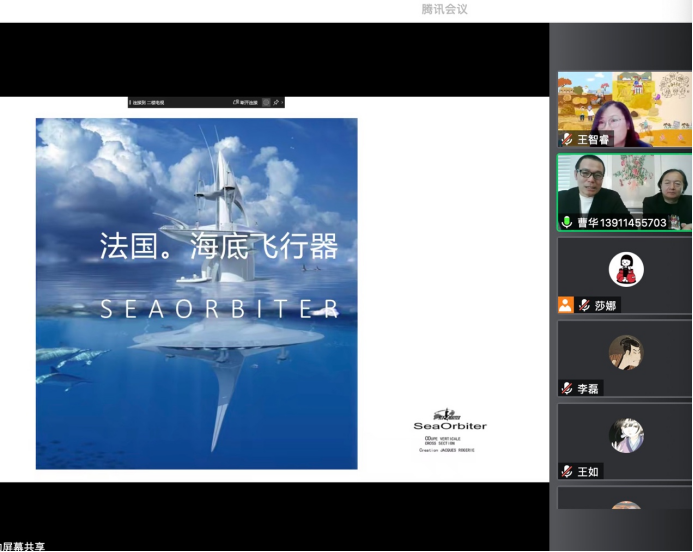Click connection label at mini toolbar start
The image size is (693, 552).
coord(148,103)
